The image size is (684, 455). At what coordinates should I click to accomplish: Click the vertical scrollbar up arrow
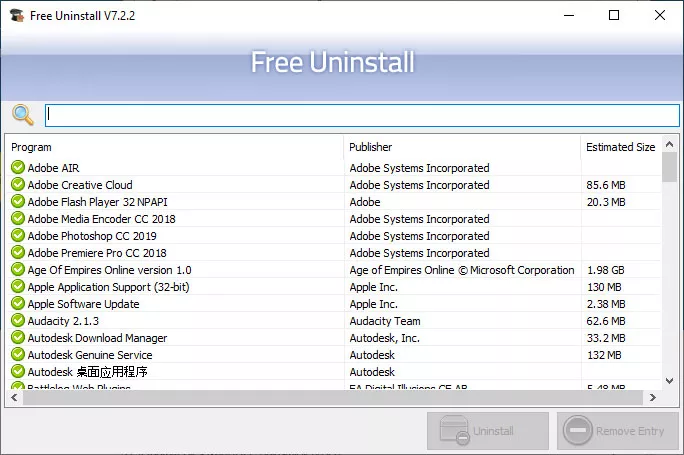670,144
